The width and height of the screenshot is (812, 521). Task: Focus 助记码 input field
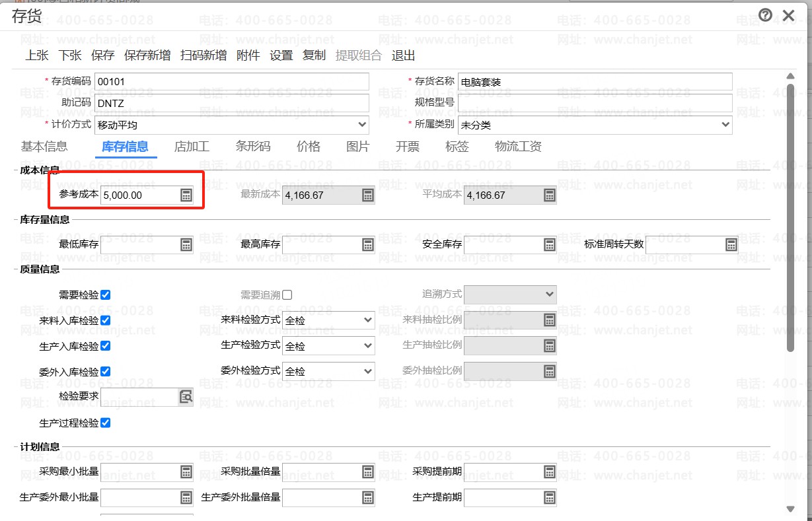pyautogui.click(x=232, y=103)
